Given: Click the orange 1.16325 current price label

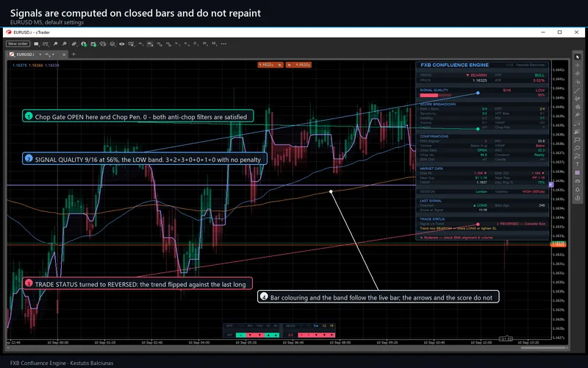Looking at the screenshot, I should point(558,245).
